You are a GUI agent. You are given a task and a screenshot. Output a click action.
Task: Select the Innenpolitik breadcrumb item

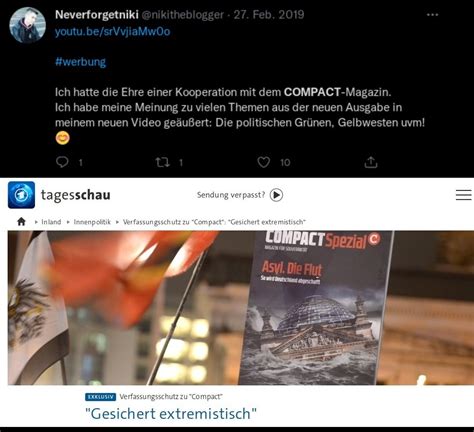tap(92, 222)
